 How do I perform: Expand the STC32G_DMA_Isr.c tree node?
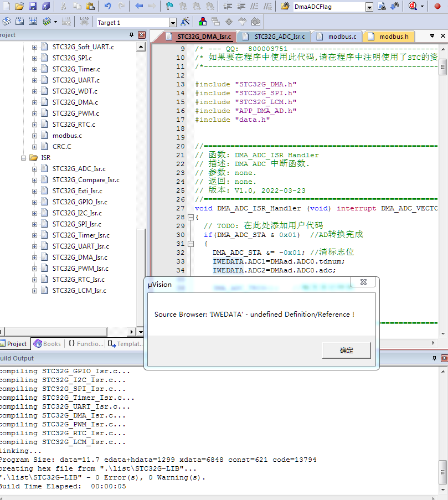[34, 257]
